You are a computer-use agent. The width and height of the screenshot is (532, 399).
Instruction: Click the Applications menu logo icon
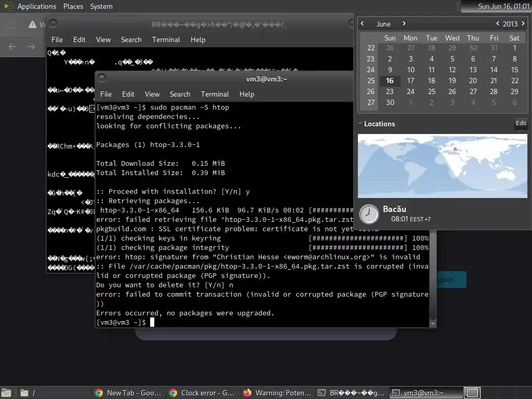tap(8, 6)
